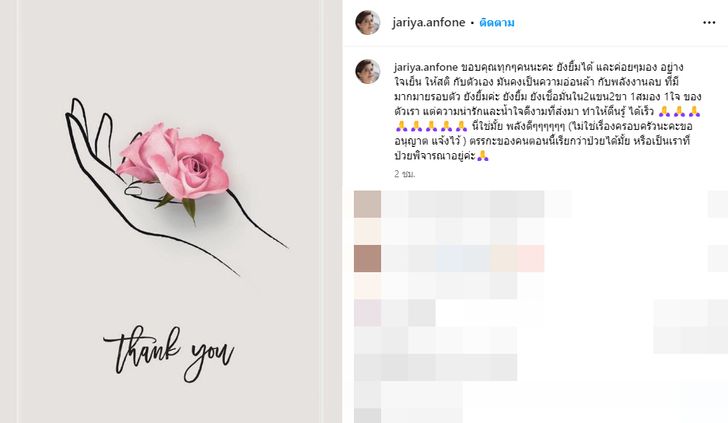Click the pink pixelated block in third comment

pyautogui.click(x=530, y=259)
